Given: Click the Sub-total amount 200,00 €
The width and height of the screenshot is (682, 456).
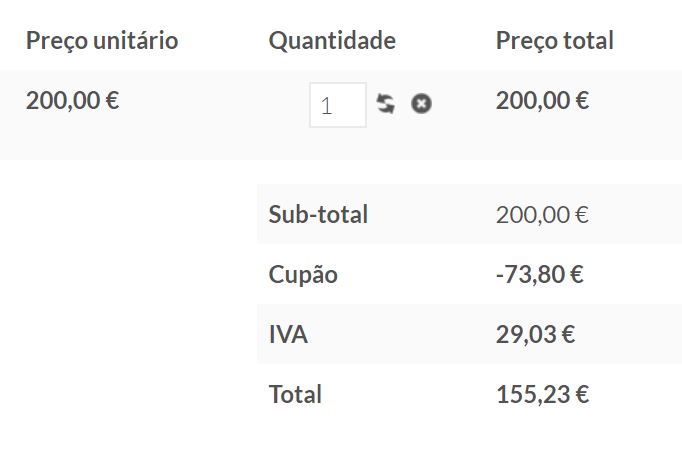Looking at the screenshot, I should point(542,215).
